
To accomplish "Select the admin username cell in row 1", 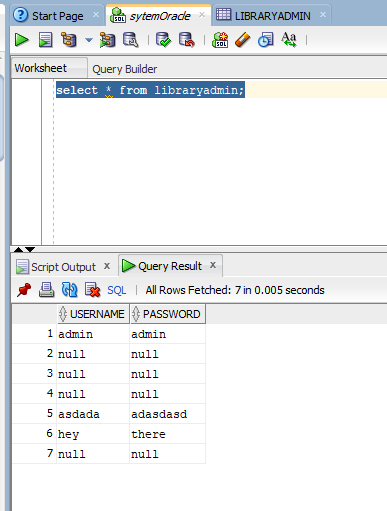I will click(x=93, y=334).
